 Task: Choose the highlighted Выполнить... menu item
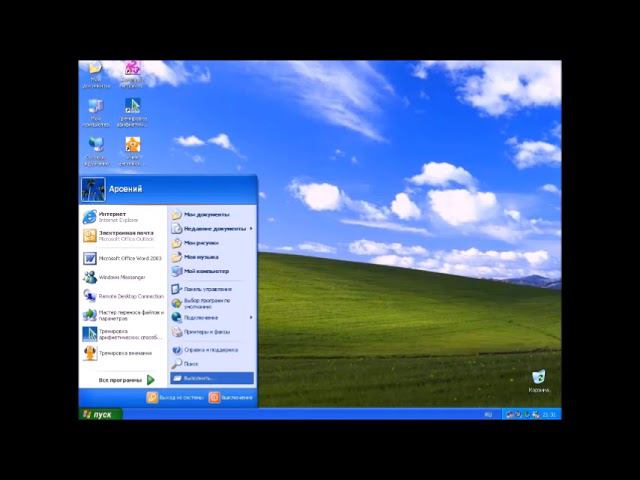pos(212,378)
